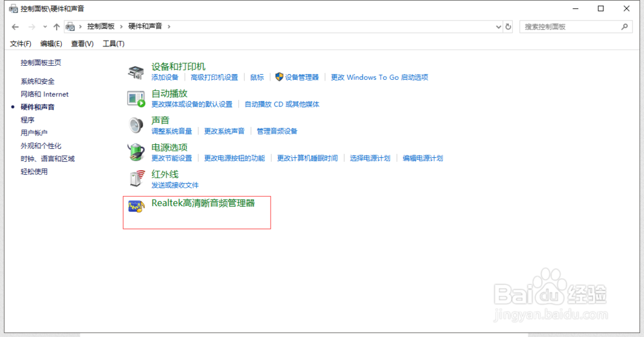Open 网络和 Internet category
644x337 pixels.
44,94
